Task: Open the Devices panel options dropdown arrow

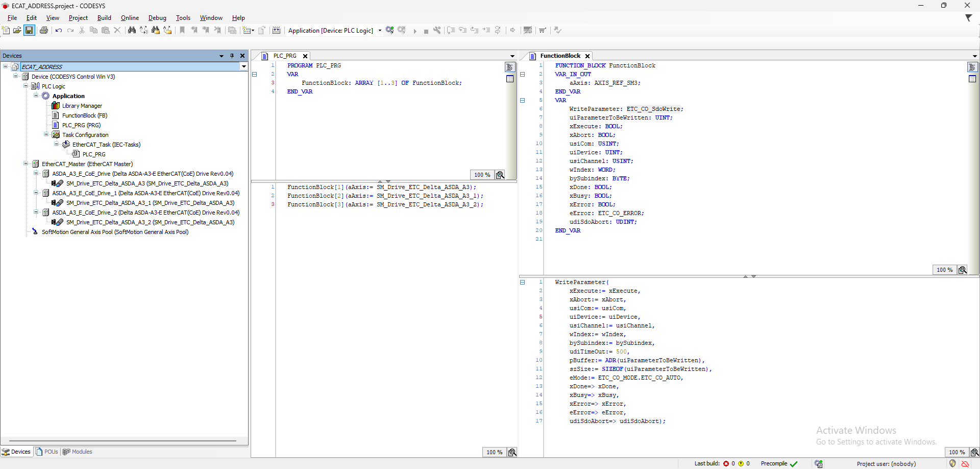Action: [x=222, y=56]
